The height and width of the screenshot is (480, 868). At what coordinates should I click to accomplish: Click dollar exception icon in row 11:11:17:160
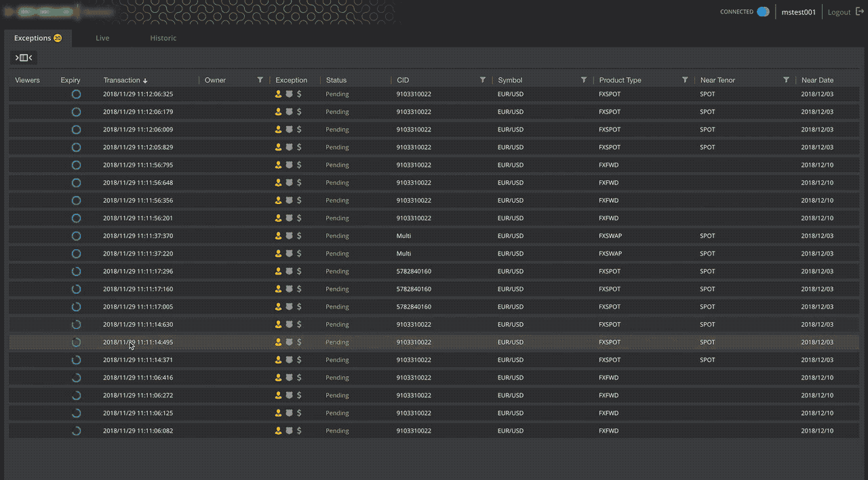click(x=299, y=289)
